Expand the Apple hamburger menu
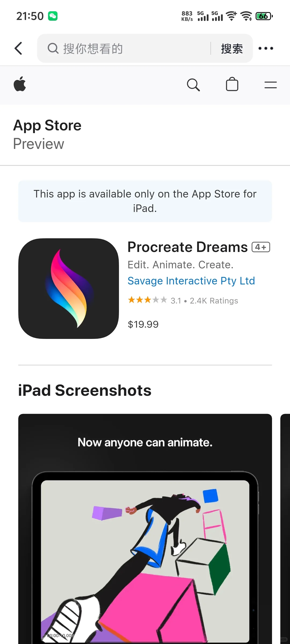The height and width of the screenshot is (644, 290). [x=270, y=85]
